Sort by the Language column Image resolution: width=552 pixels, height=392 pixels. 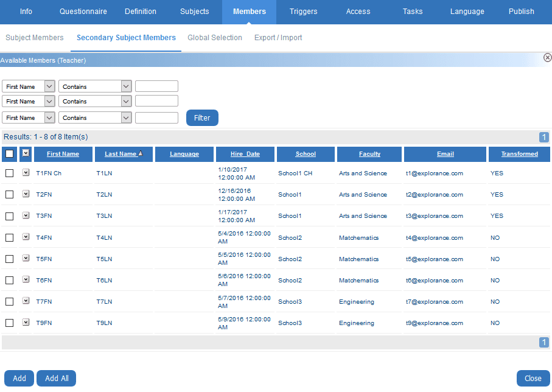coord(184,154)
